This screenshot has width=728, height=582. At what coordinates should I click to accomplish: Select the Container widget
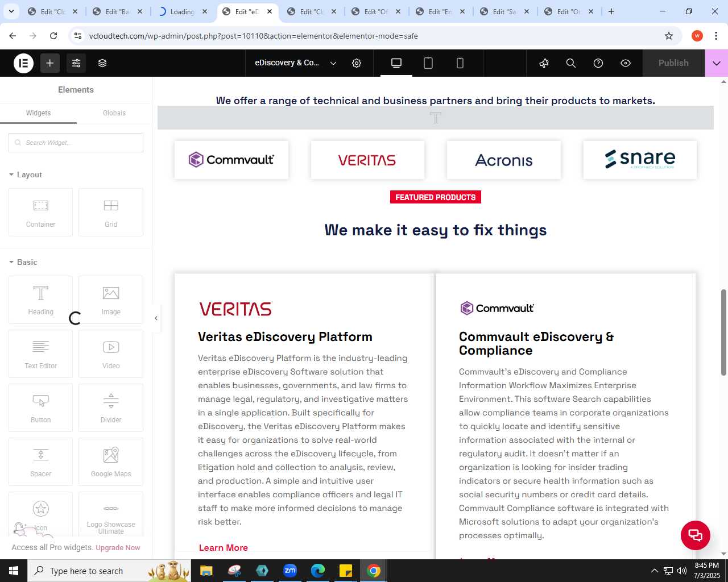41,212
